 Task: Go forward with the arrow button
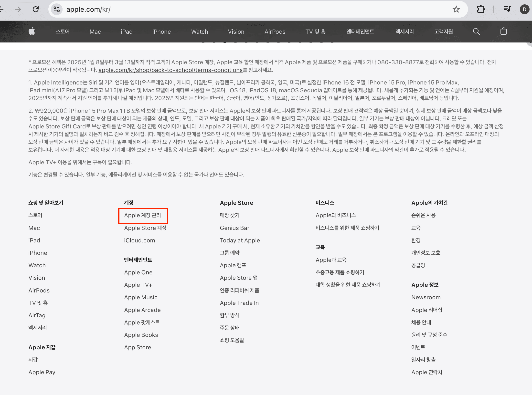tap(18, 10)
